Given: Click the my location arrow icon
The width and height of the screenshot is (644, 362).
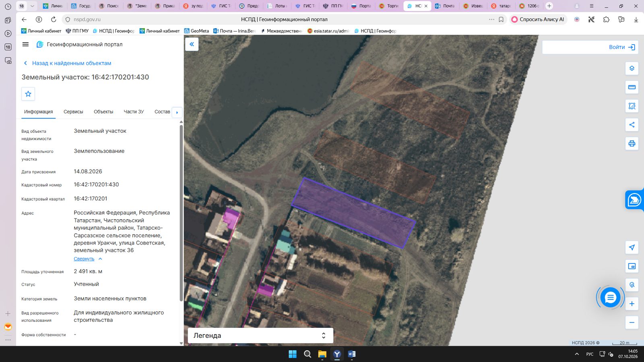Looking at the screenshot, I should (x=632, y=247).
